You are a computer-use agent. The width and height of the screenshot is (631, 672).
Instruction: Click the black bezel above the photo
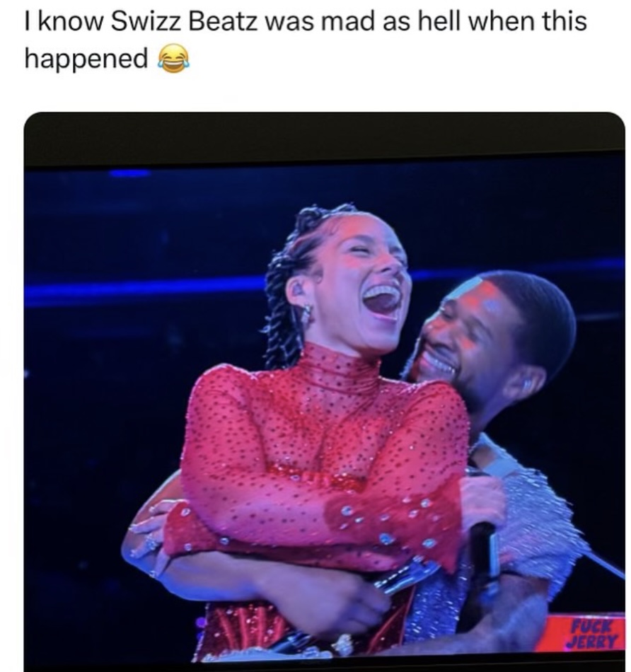coord(324,138)
